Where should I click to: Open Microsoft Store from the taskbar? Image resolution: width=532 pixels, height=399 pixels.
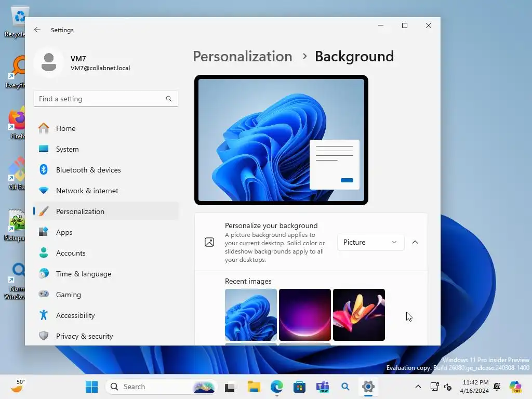tap(299, 387)
